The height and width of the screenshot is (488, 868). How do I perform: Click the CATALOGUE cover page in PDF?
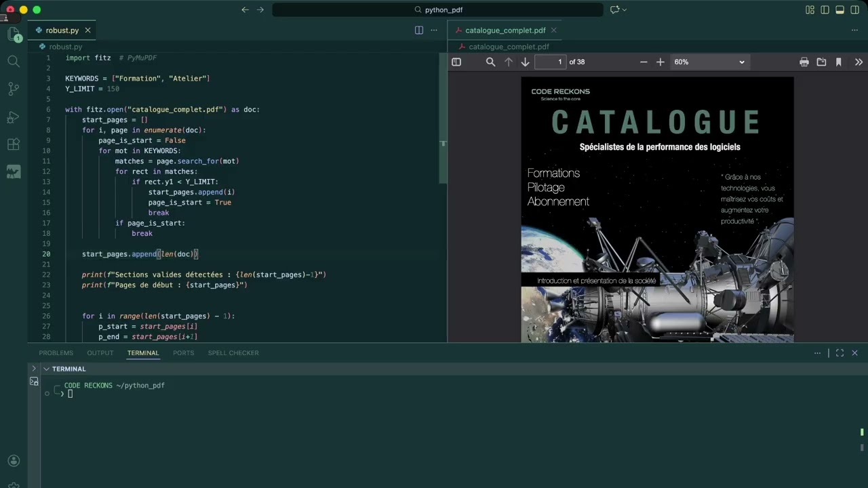(x=657, y=209)
